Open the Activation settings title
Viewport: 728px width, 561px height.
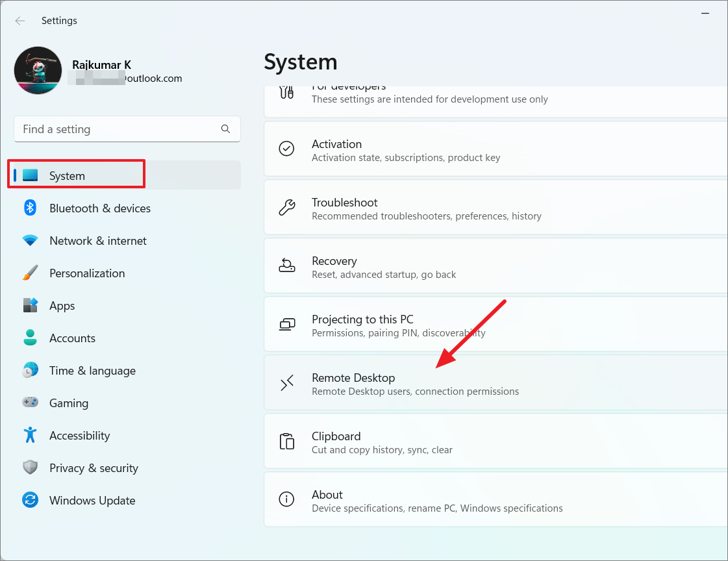[x=336, y=144]
